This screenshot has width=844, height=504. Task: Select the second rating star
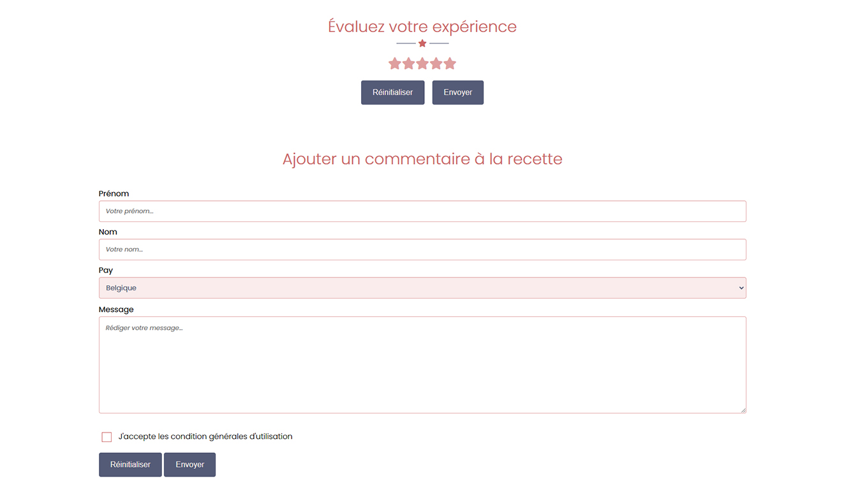pos(409,63)
